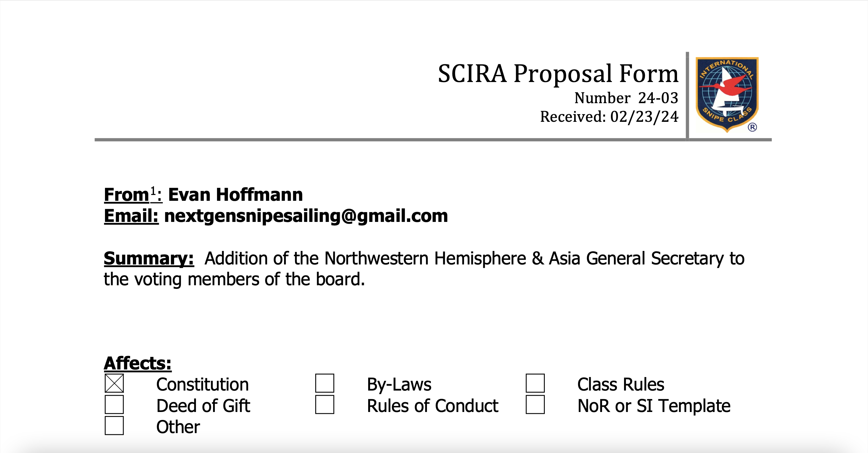Image resolution: width=868 pixels, height=453 pixels.
Task: Click the Constitution label text
Action: [203, 384]
